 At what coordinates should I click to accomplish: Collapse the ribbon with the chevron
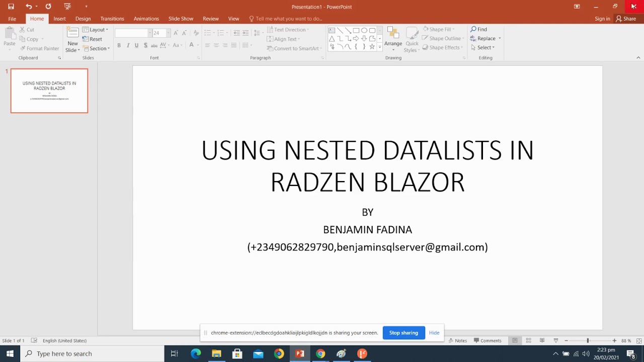pyautogui.click(x=638, y=58)
